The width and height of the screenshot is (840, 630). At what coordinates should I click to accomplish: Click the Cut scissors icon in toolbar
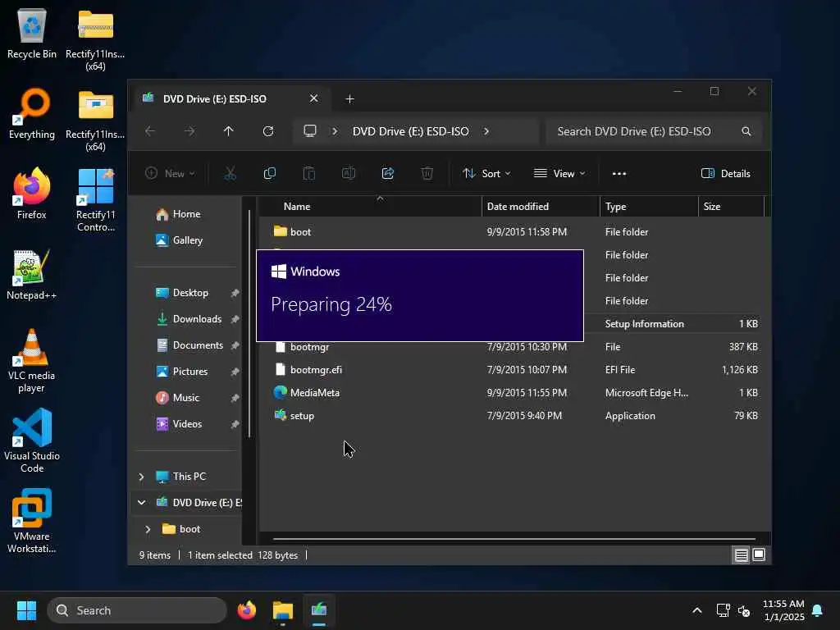pos(230,174)
